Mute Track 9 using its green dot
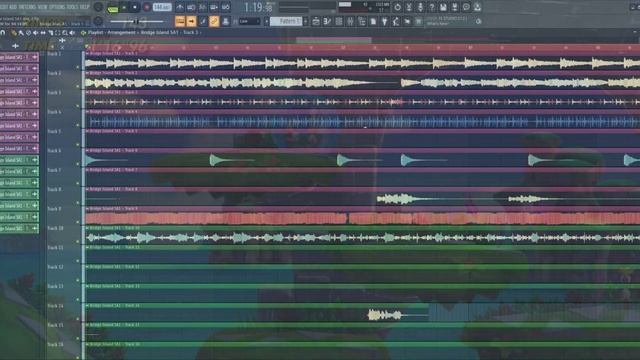This screenshot has width=640, height=360. [78, 222]
